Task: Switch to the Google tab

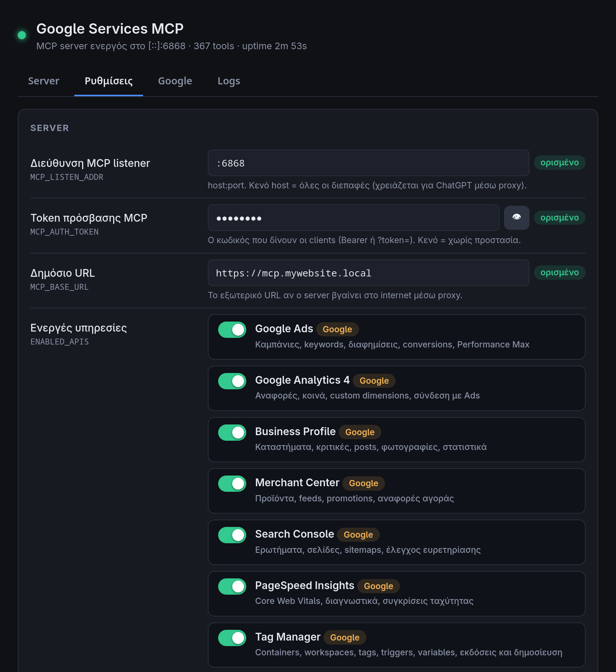Action: tap(175, 81)
